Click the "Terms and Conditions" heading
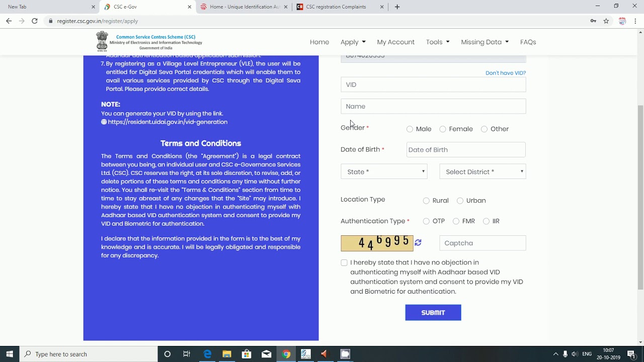 [201, 143]
